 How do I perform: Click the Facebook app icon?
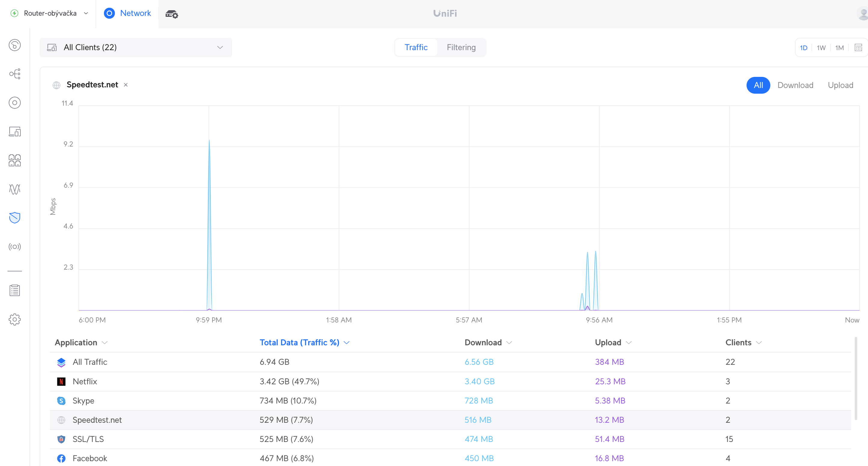(61, 458)
